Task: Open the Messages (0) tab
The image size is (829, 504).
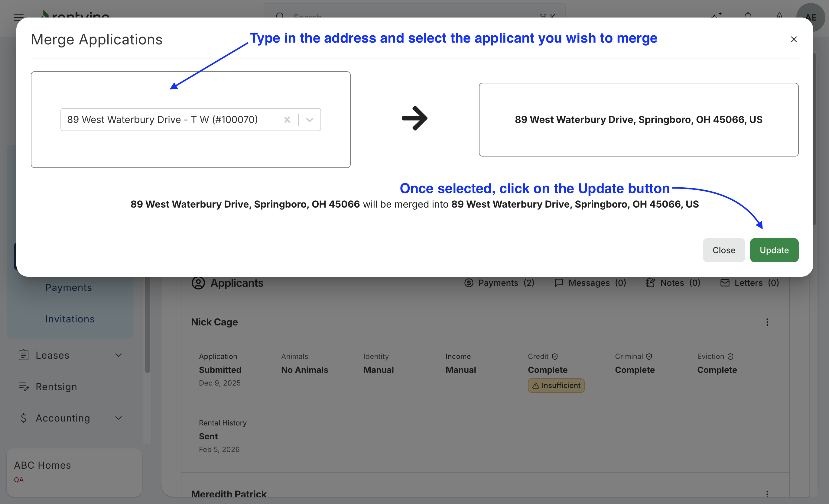Action: click(590, 283)
